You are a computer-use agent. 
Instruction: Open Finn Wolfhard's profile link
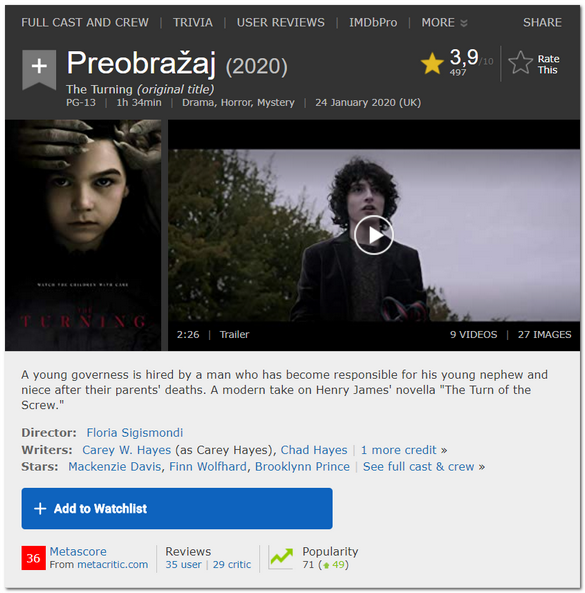208,467
